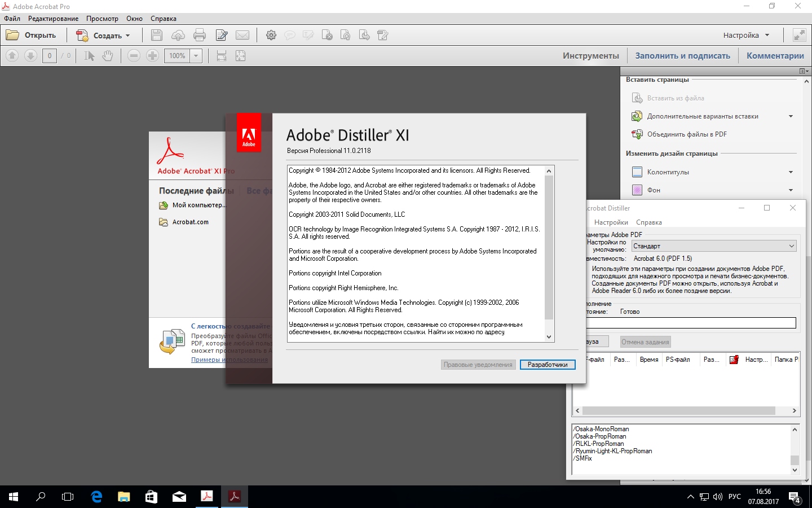This screenshot has width=812, height=508.
Task: Open the Стандарт settings combo box in Distiller
Action: (x=714, y=246)
